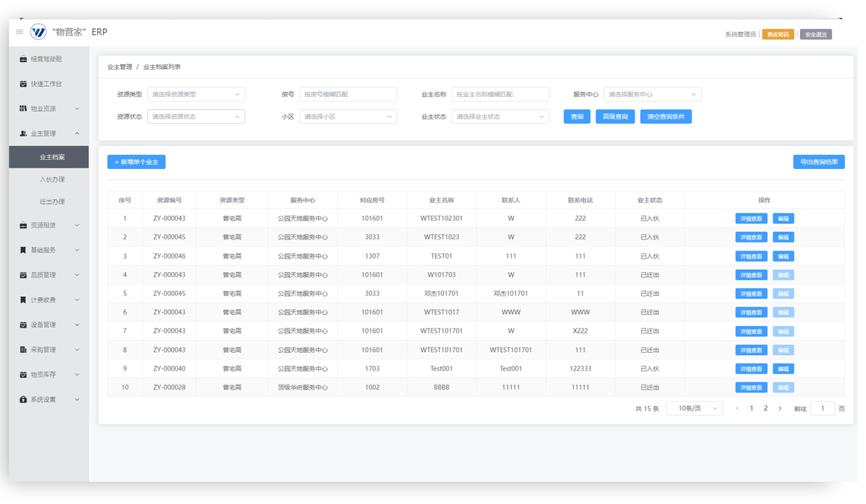Image resolution: width=866 pixels, height=504 pixels.
Task: Click the 采购管理 icon in the sidebar
Action: pyautogui.click(x=24, y=350)
